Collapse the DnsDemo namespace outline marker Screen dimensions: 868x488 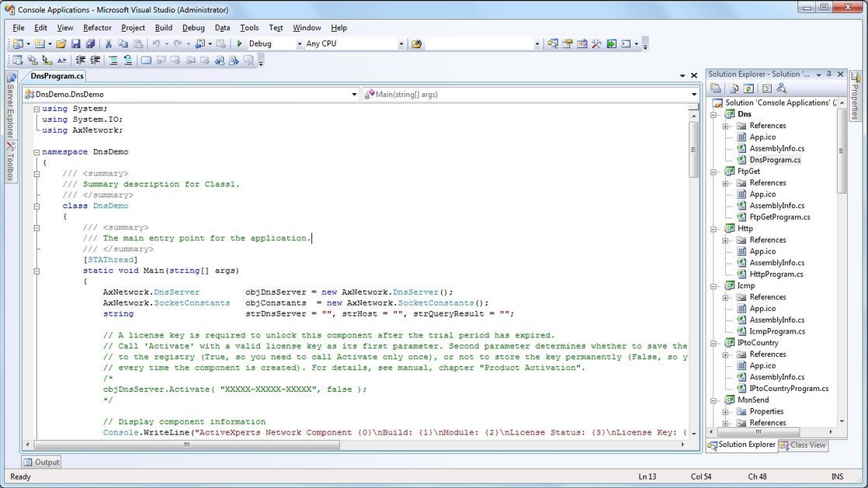coord(36,151)
